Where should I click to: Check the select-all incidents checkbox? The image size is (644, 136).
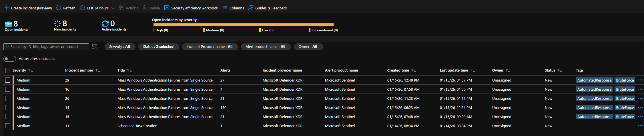(8, 70)
